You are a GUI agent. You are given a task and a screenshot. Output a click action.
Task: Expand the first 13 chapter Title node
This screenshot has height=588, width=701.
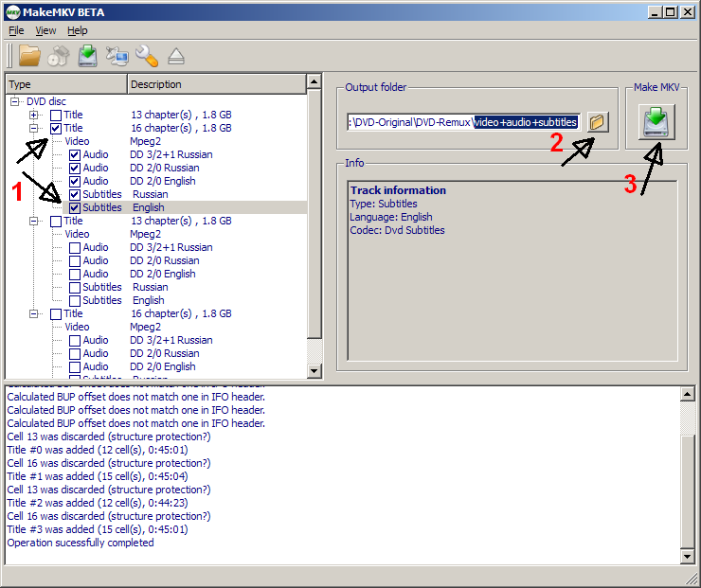33,116
